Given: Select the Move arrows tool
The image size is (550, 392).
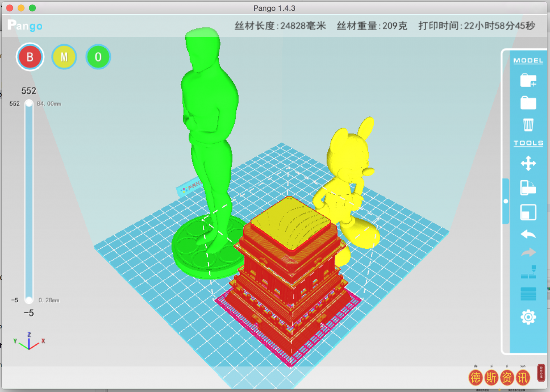Looking at the screenshot, I should click(528, 163).
